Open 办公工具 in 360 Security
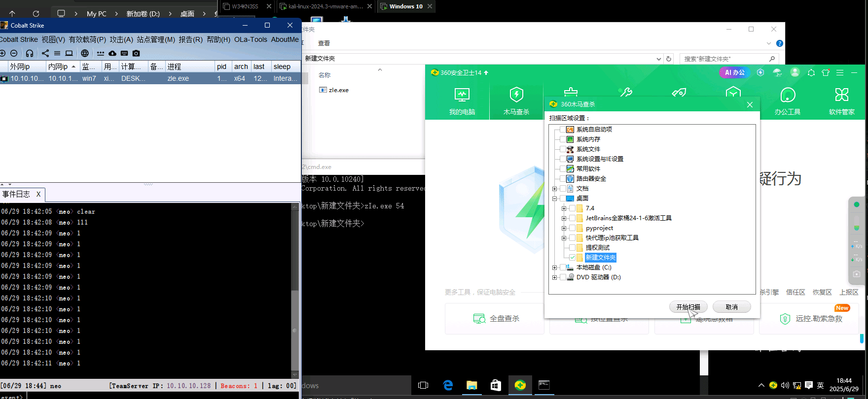 tap(787, 100)
